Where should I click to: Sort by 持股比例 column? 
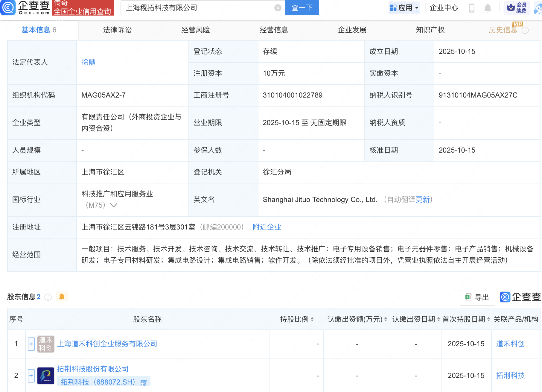[312, 319]
